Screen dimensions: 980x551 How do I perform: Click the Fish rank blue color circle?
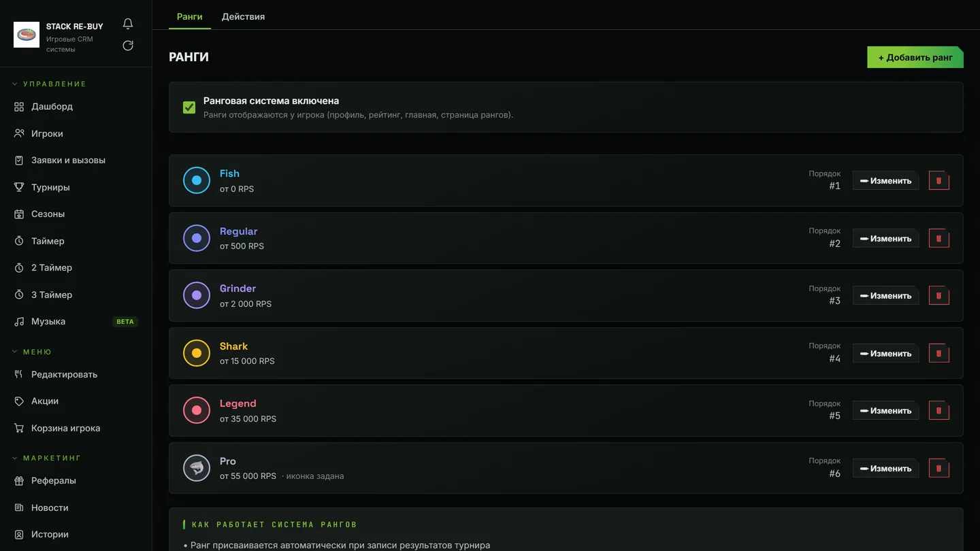(197, 180)
